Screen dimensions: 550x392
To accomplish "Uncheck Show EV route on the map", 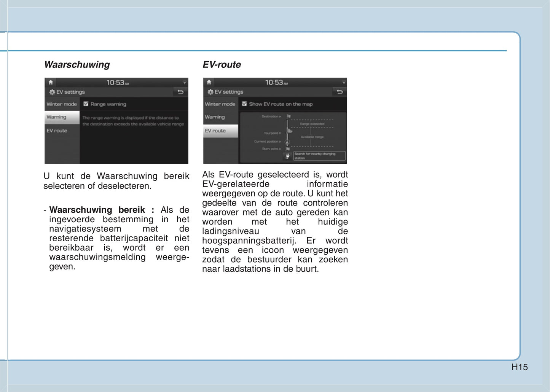I will (x=244, y=104).
